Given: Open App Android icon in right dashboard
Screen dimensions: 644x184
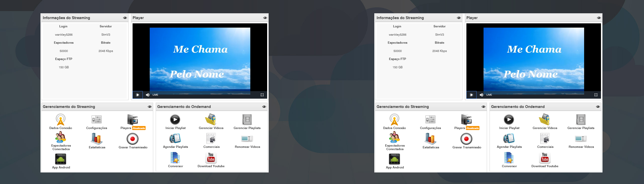Looking at the screenshot, I should click(x=394, y=159).
